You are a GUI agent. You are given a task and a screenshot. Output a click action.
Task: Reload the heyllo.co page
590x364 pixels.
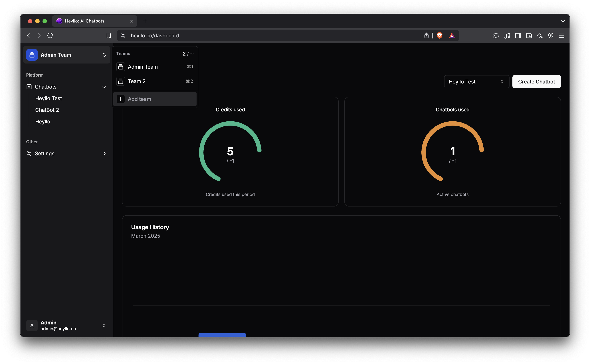pyautogui.click(x=50, y=36)
